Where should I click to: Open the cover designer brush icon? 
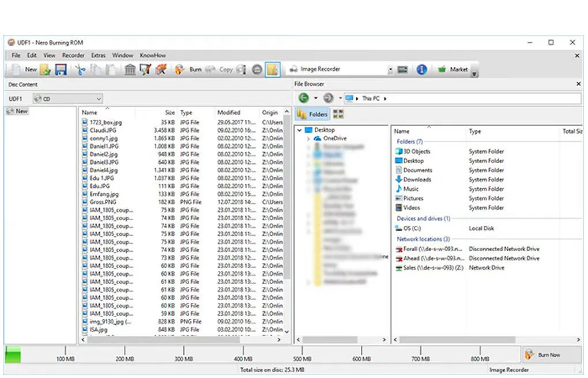coord(145,70)
